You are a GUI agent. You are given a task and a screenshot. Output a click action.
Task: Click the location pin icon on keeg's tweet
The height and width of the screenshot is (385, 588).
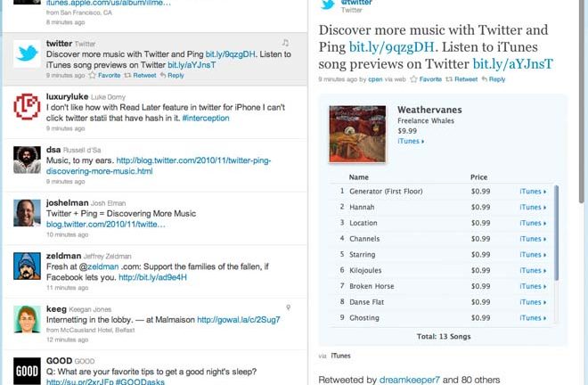pos(289,307)
